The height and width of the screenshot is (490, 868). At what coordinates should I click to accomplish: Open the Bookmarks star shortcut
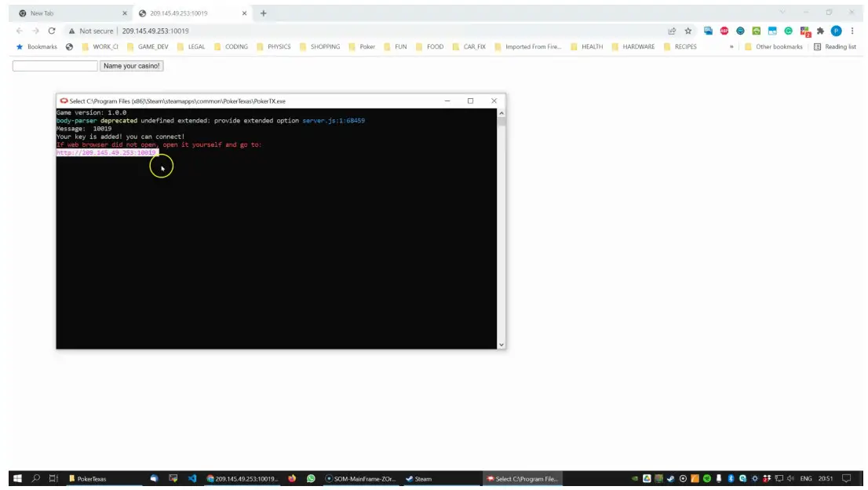(x=37, y=46)
